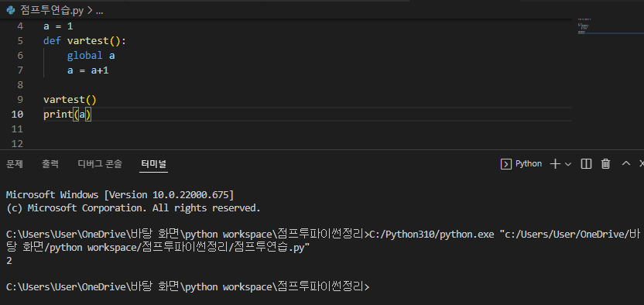Create a new terminal with plus icon
Image resolution: width=644 pixels, height=305 pixels.
[555, 164]
